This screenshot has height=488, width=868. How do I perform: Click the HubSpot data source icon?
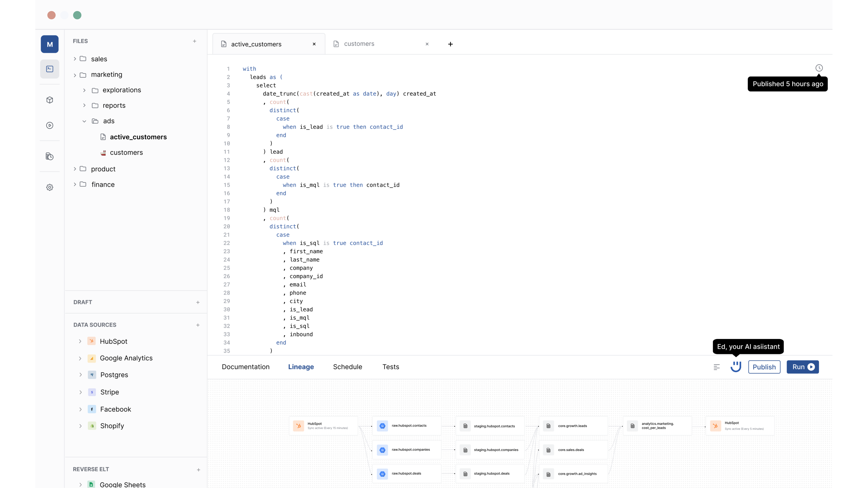(x=92, y=341)
